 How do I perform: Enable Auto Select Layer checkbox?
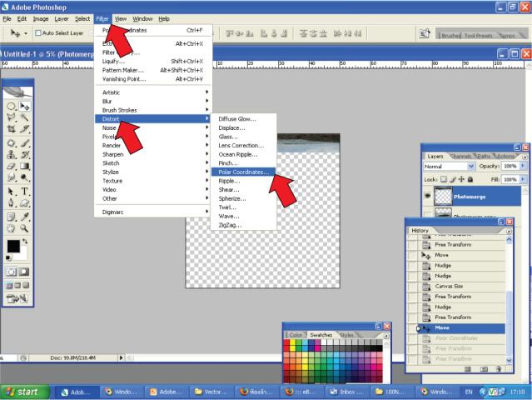[x=38, y=33]
